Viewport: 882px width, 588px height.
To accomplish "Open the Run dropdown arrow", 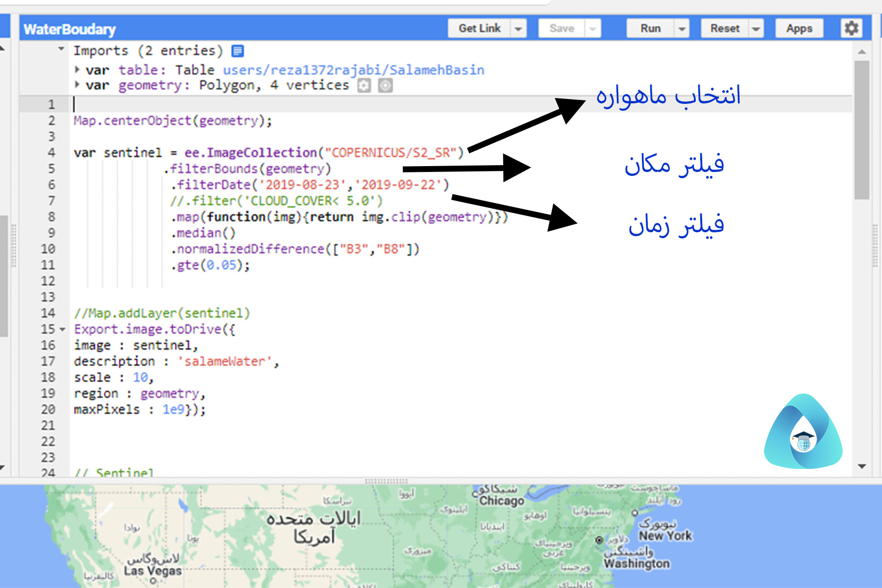I will click(x=682, y=28).
